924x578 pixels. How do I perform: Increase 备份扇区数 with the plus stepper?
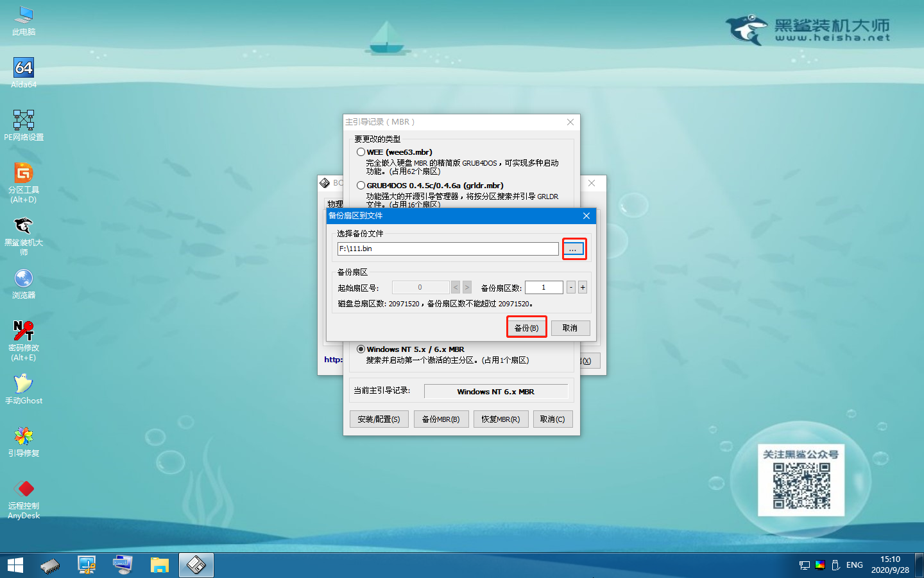pos(582,287)
